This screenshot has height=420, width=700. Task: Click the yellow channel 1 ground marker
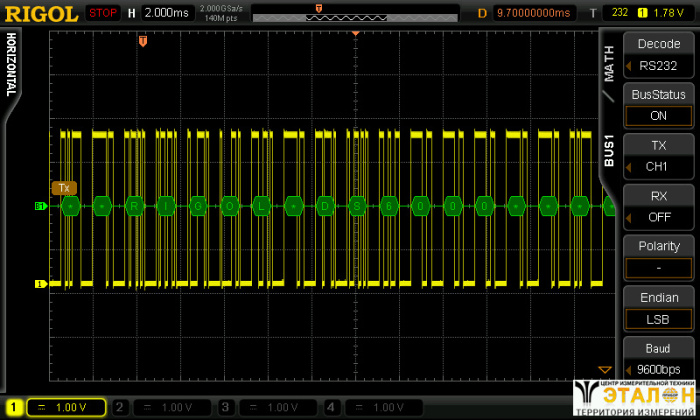pos(41,284)
